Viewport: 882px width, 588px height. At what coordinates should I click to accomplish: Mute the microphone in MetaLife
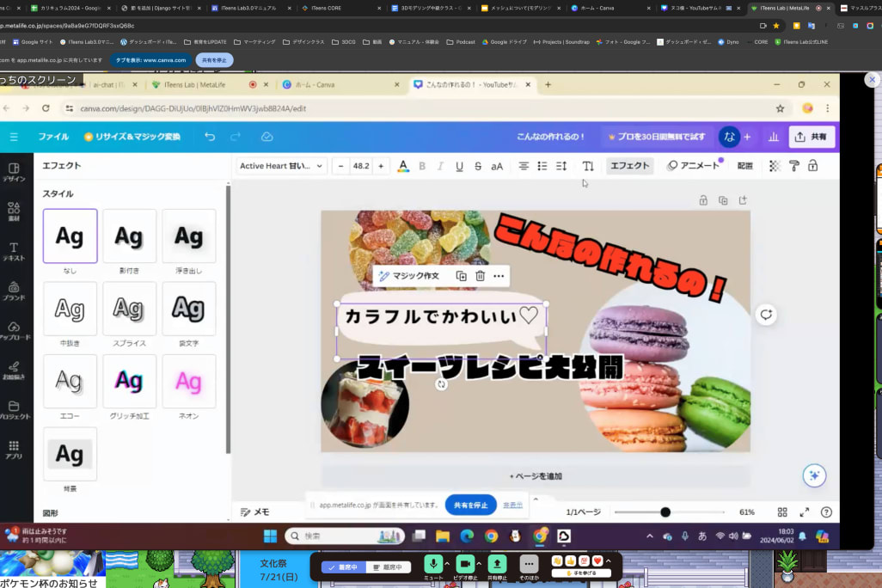point(432,563)
